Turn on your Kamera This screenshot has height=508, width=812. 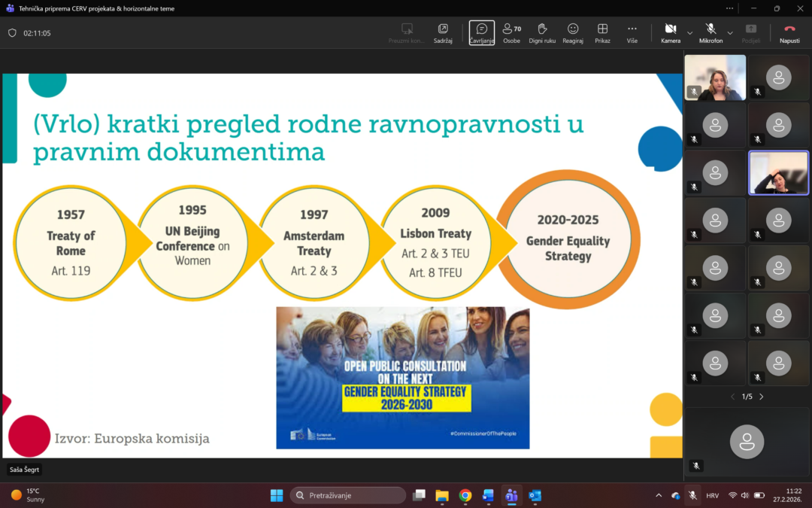point(670,32)
